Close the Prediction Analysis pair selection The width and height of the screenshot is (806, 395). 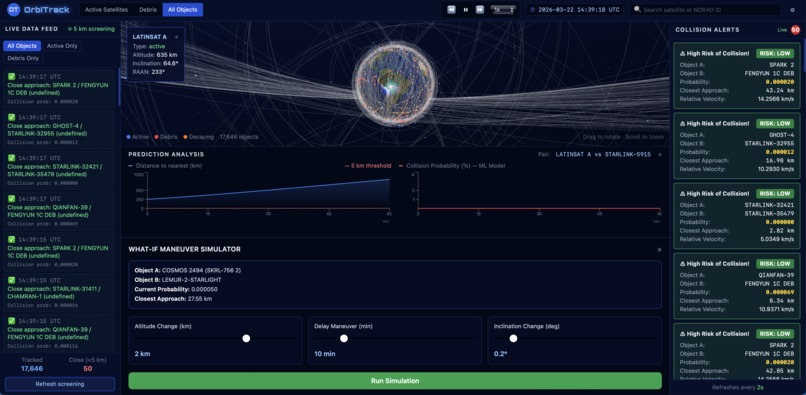[x=660, y=154]
